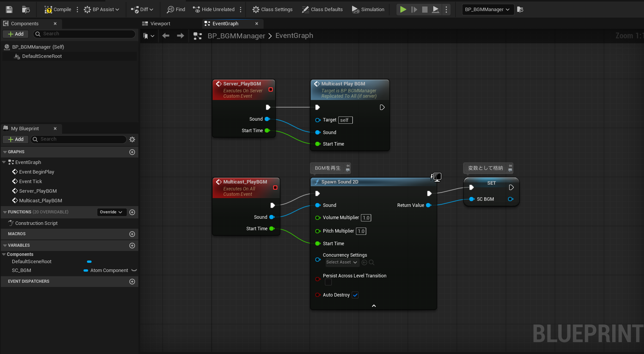Image resolution: width=644 pixels, height=354 pixels.
Task: Navigate forward in graph history
Action: point(180,36)
